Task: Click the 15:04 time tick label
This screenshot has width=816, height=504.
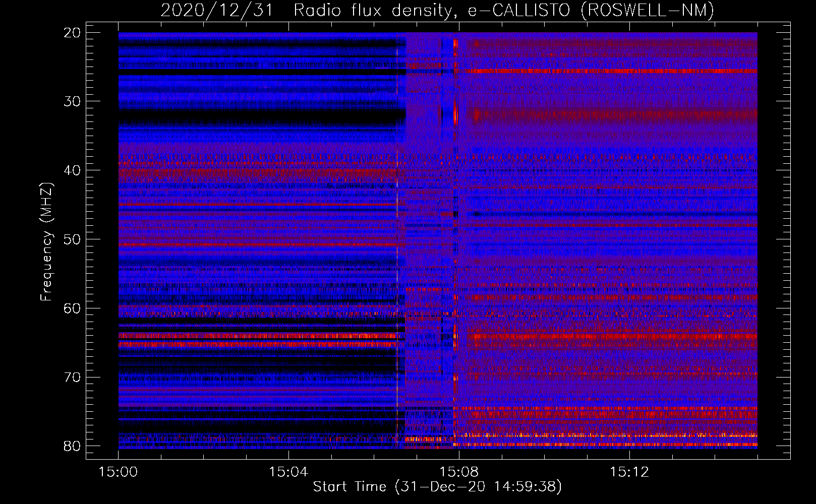Action: click(288, 472)
